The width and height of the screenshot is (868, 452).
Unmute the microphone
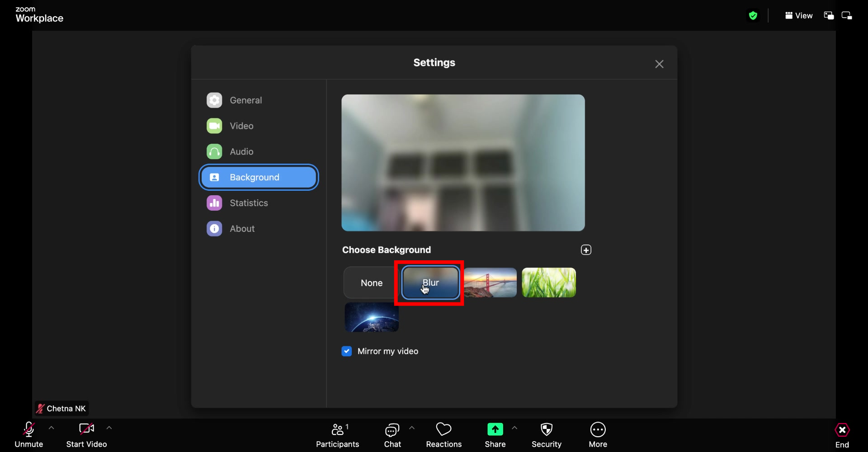(28, 434)
